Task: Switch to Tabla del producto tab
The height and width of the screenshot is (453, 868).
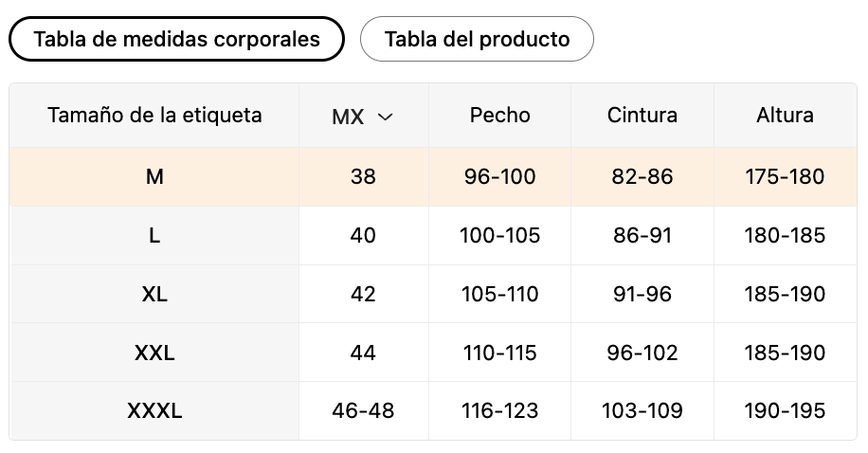Action: click(477, 39)
